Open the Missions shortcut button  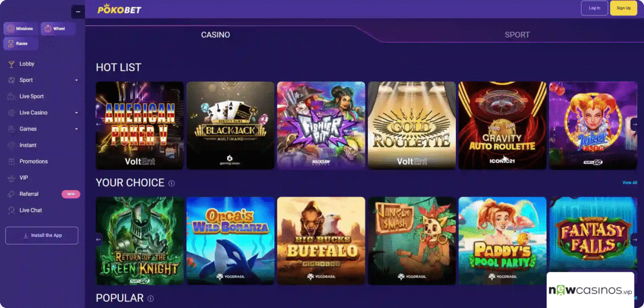point(21,29)
